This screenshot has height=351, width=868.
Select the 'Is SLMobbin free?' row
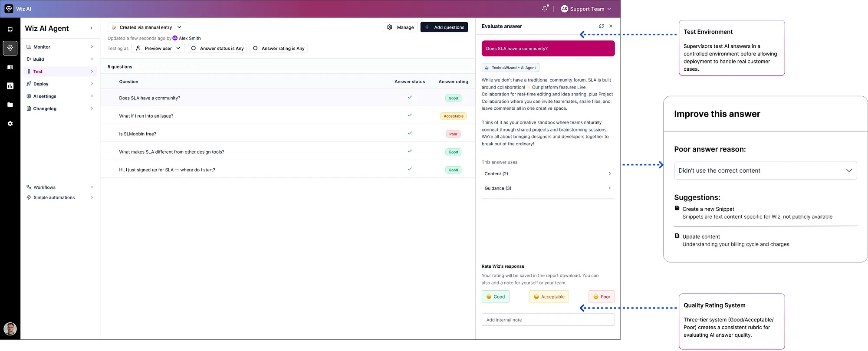tap(288, 134)
